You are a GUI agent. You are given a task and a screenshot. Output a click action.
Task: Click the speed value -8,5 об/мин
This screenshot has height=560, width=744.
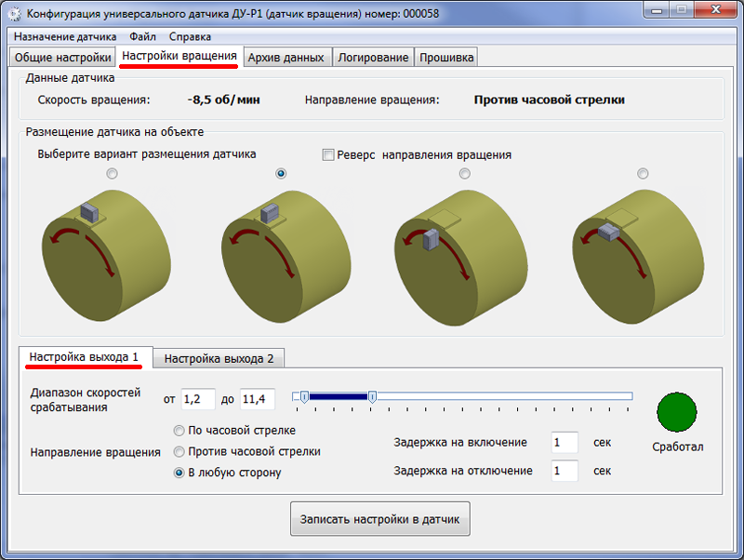point(223,100)
